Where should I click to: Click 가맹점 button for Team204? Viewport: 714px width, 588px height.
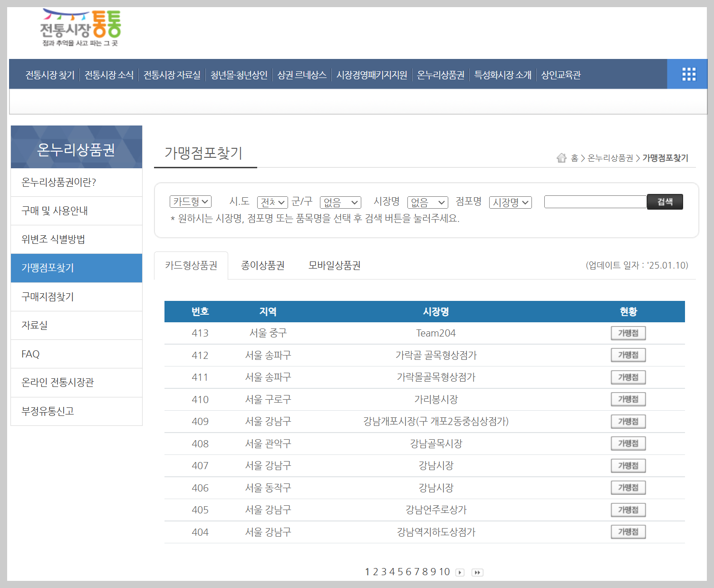(x=628, y=333)
